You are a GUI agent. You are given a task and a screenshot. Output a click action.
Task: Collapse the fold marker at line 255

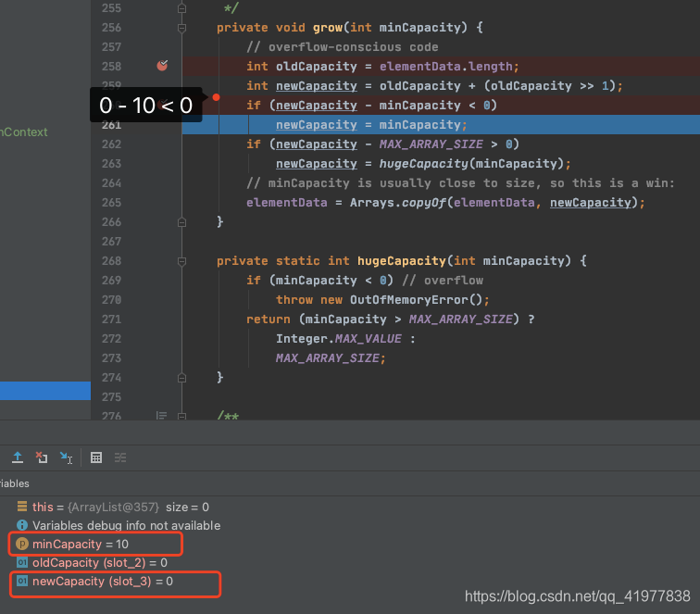(181, 8)
